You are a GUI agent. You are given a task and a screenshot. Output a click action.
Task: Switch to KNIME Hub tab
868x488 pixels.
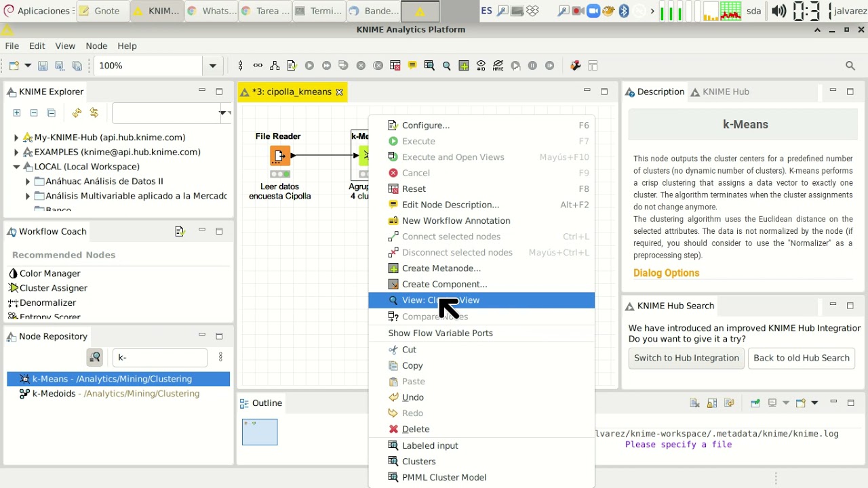tap(719, 92)
